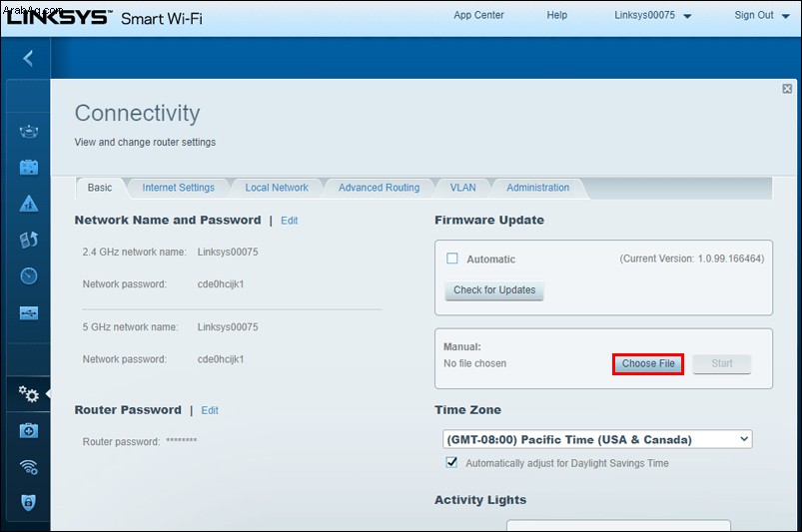Click the 'No file chosen' text
Viewport: 802px width, 532px height.
(x=475, y=363)
